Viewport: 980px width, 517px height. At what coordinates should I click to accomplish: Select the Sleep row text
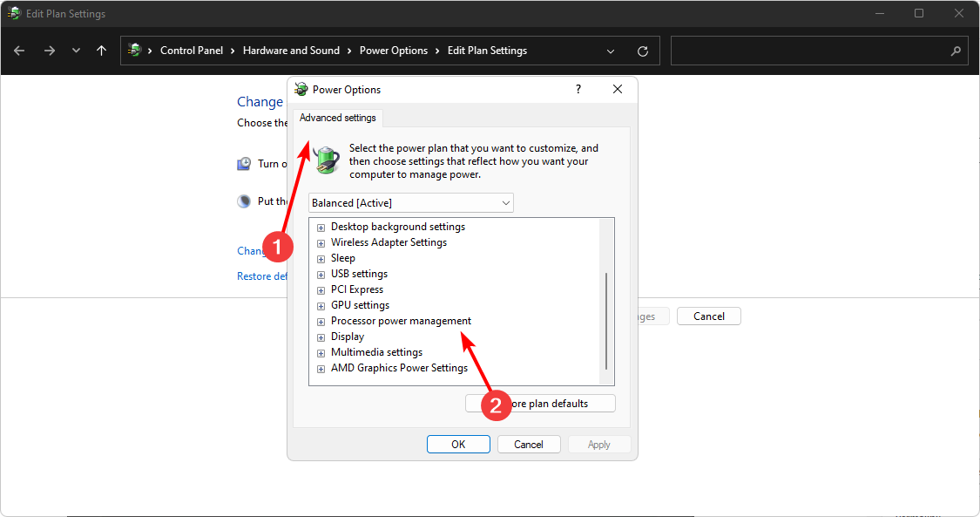[343, 258]
